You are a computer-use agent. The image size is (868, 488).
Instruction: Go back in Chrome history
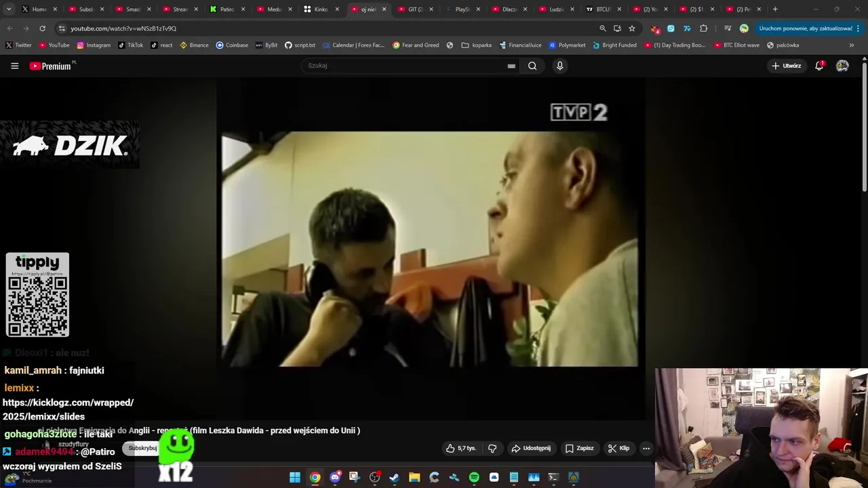tap(9, 28)
